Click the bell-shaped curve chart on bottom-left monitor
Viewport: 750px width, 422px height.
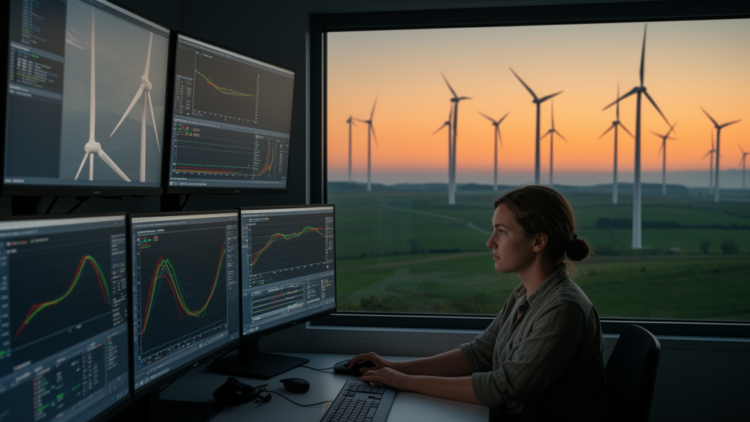(x=62, y=293)
